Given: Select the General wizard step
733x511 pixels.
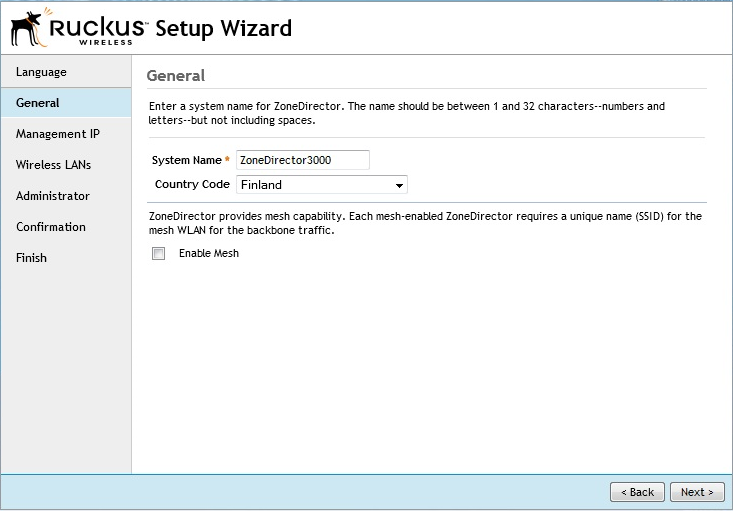Looking at the screenshot, I should coord(66,103).
